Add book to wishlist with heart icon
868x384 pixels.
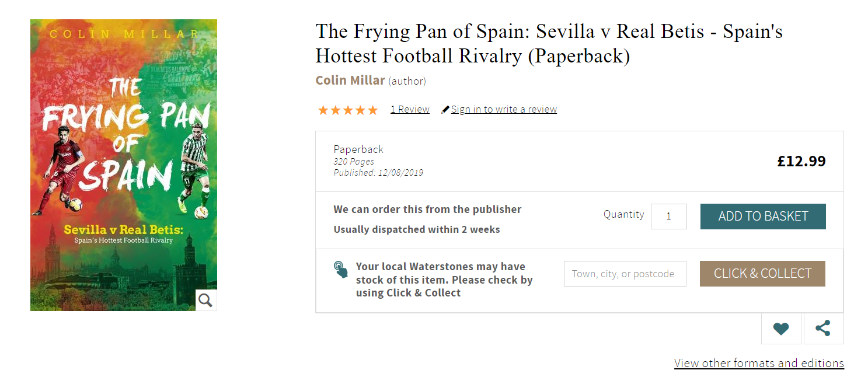pos(781,329)
